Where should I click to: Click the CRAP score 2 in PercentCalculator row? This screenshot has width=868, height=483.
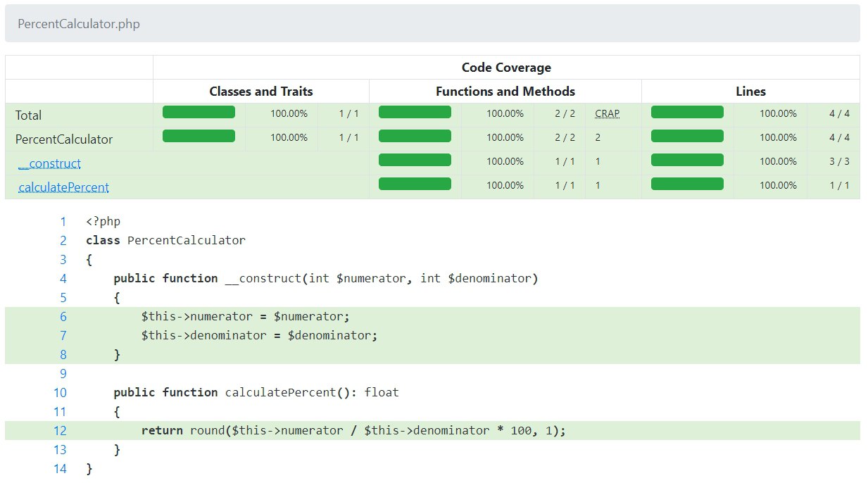[598, 137]
